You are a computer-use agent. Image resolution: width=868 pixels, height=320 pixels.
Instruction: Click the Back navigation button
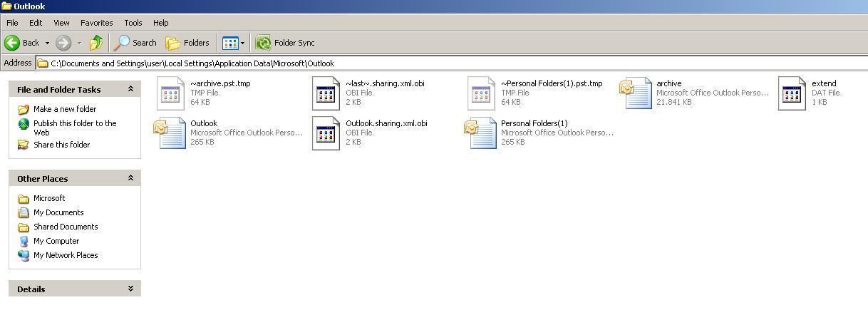click(x=22, y=43)
